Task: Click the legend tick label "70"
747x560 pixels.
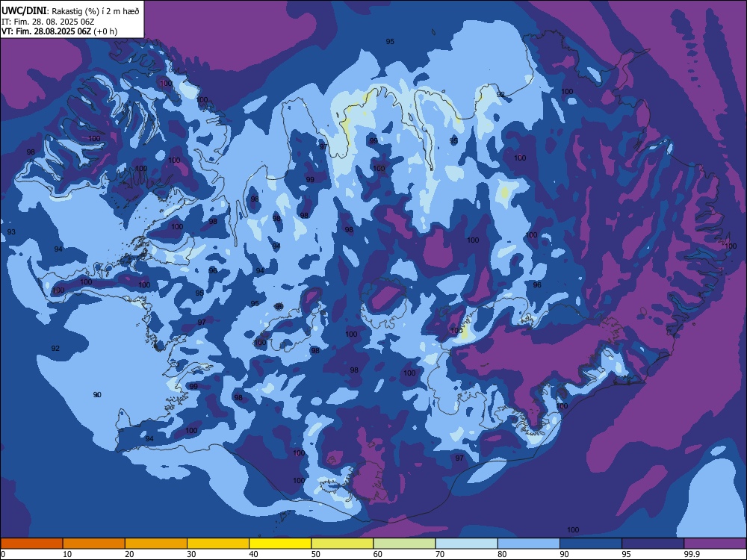Action: pyautogui.click(x=440, y=554)
